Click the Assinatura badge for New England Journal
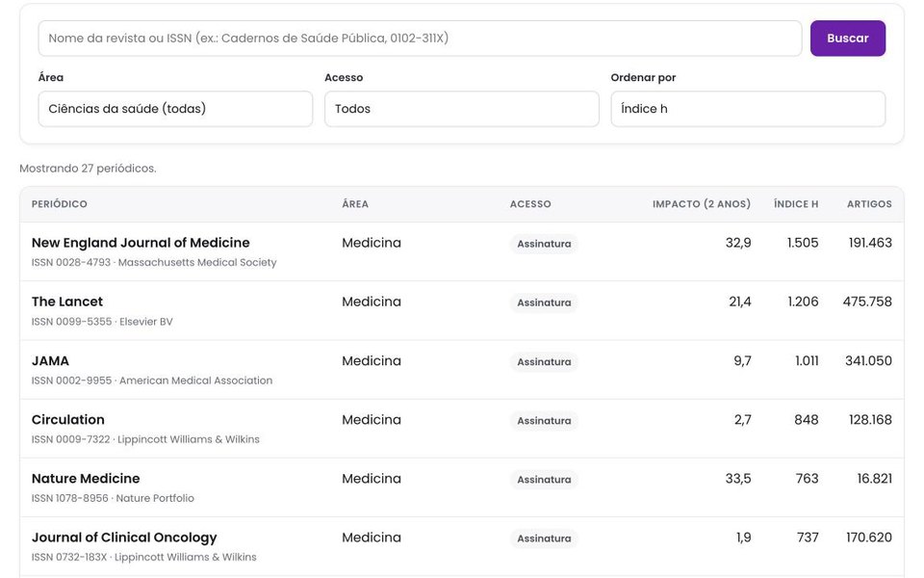Screen dimensions: 924x578 544,244
